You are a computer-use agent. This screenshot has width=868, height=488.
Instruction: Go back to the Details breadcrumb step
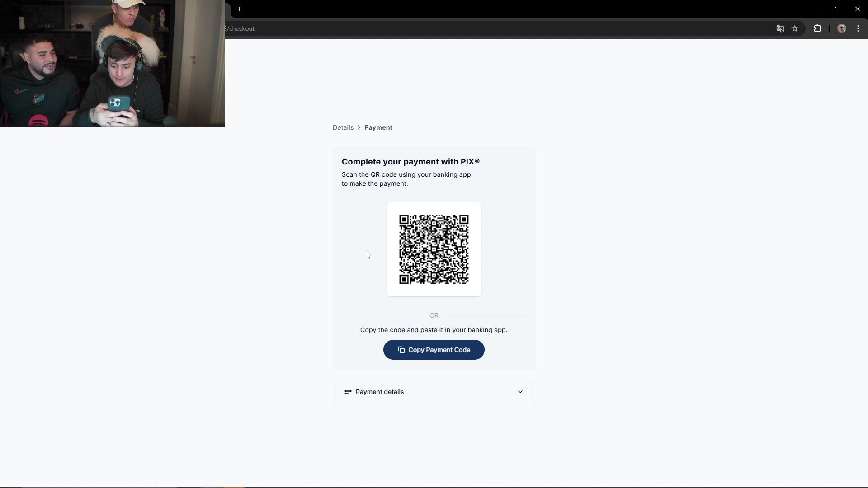click(x=343, y=127)
